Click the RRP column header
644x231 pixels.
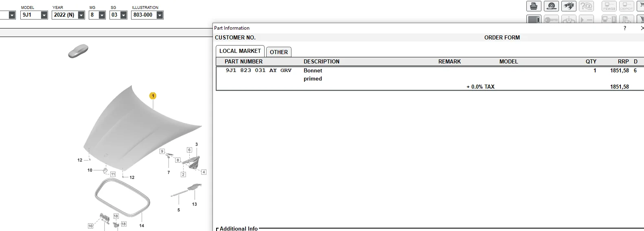point(623,61)
